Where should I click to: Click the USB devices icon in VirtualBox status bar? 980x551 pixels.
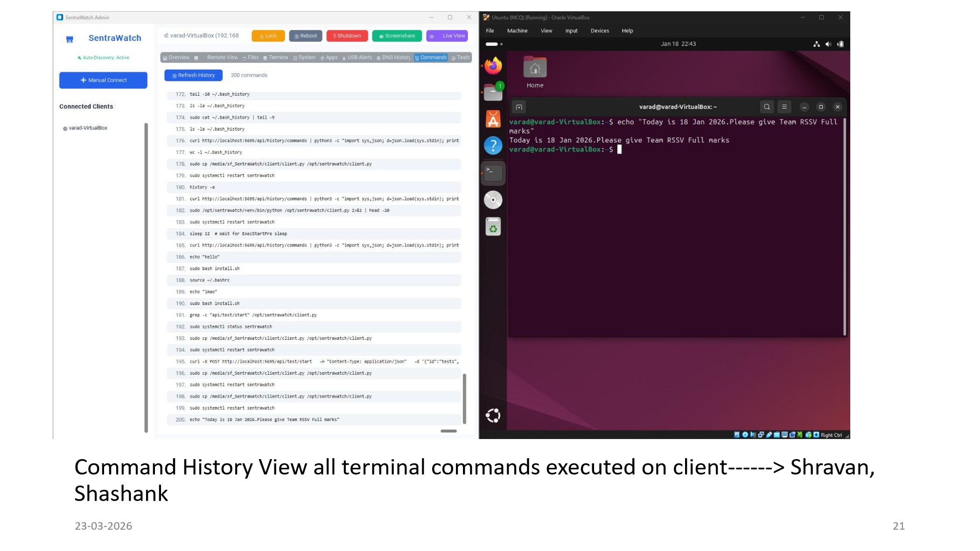click(769, 435)
